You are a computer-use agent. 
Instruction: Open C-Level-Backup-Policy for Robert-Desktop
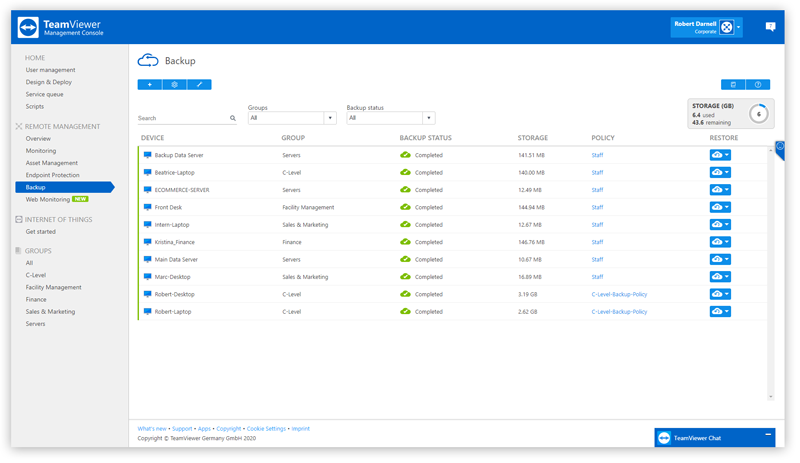pos(619,295)
